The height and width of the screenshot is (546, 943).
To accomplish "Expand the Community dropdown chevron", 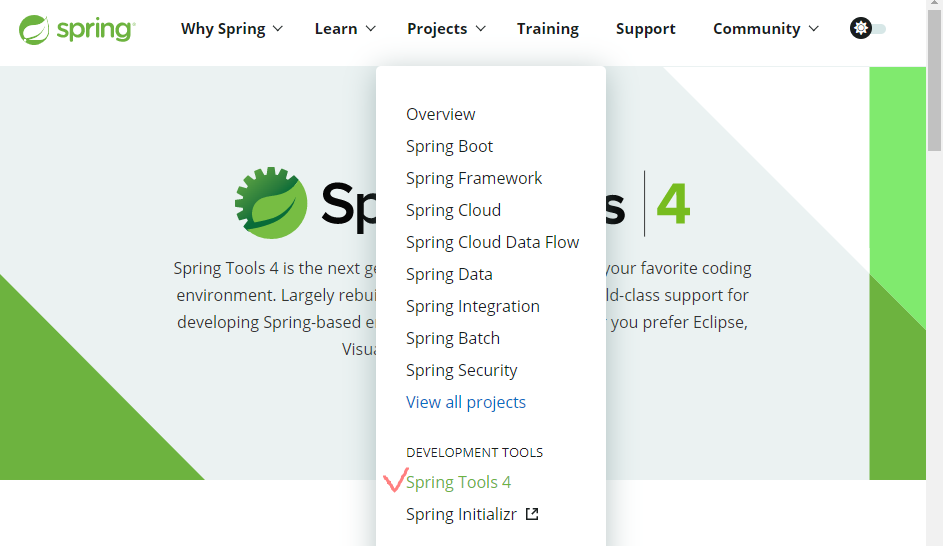I will click(x=814, y=29).
